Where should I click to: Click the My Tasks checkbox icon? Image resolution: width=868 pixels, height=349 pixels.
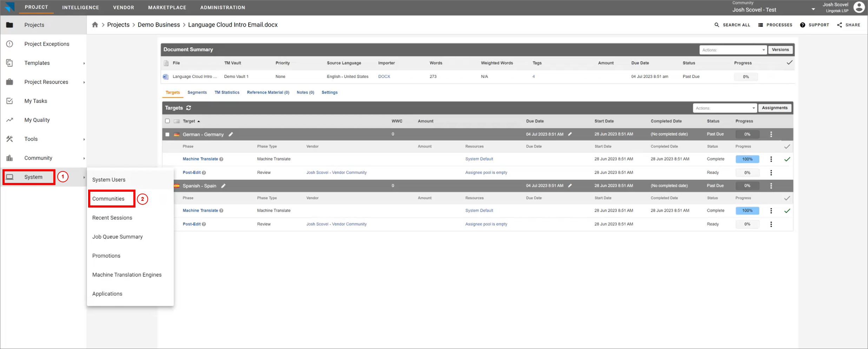pos(10,101)
